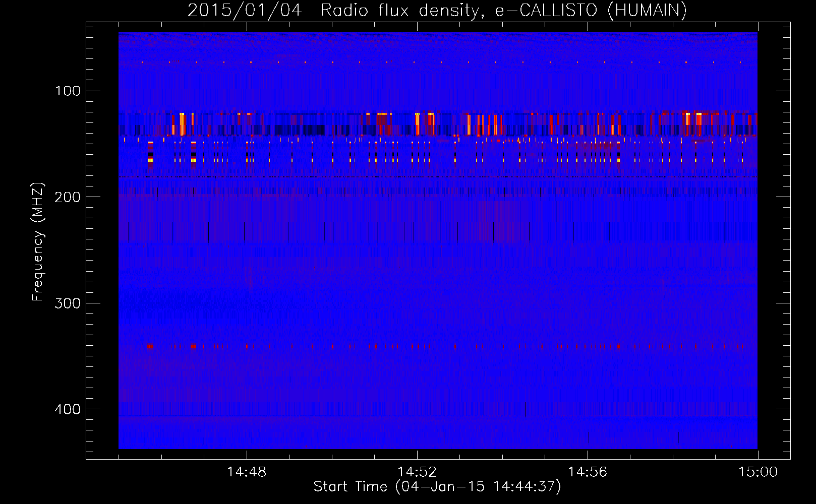Click the 14:56 time tick label

[x=588, y=472]
